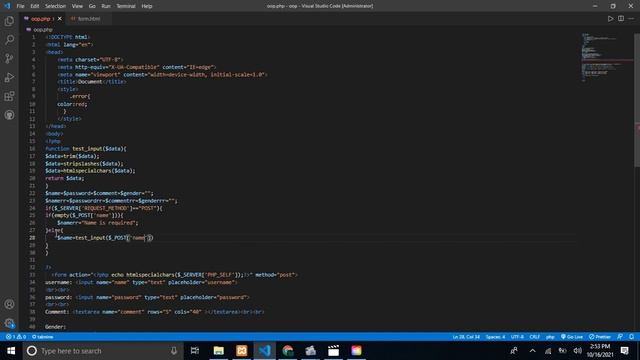Screen dimensions: 640x360
Task: Click the Run file play icon
Action: (x=610, y=18)
